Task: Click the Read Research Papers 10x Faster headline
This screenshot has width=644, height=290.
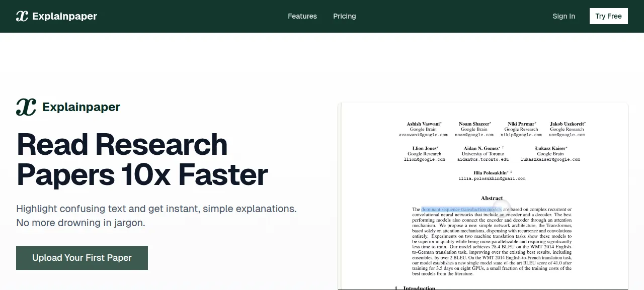Action: [x=142, y=159]
